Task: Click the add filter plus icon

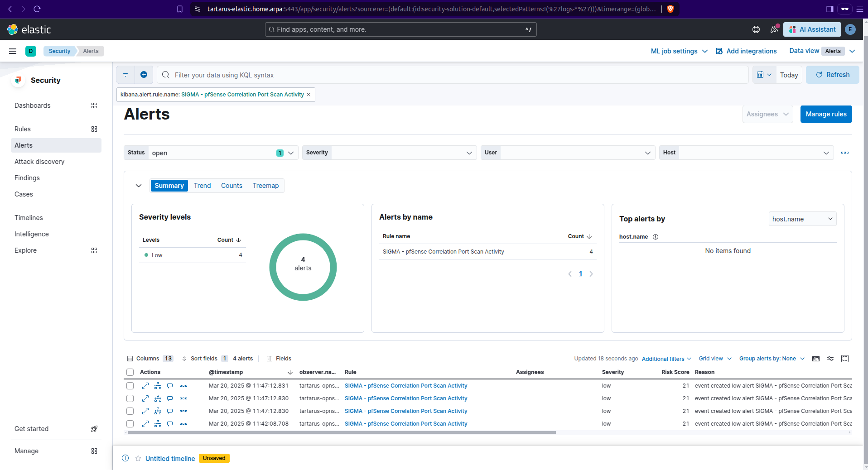Action: pyautogui.click(x=144, y=75)
